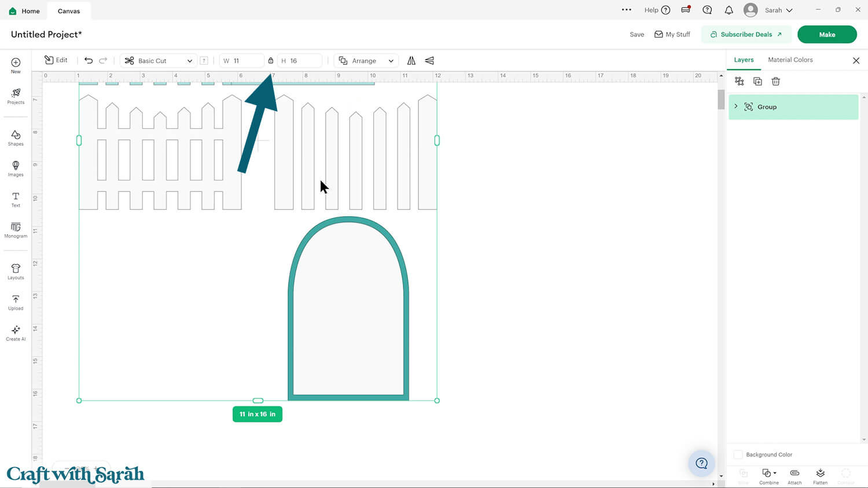Switch to Material Colors tab
This screenshot has width=868, height=488.
790,60
